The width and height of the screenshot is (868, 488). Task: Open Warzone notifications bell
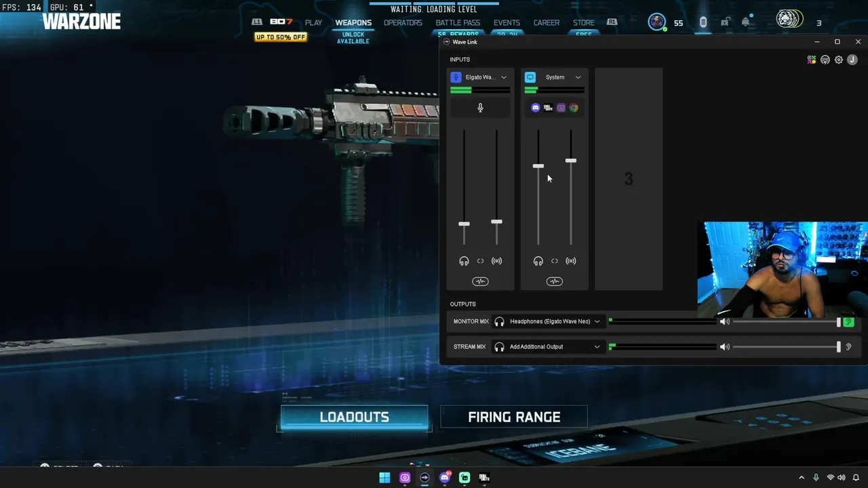click(x=746, y=22)
